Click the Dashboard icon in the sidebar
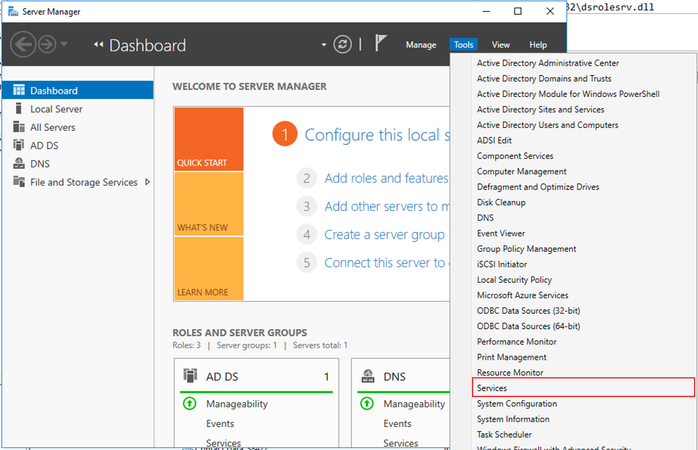The width and height of the screenshot is (698, 450). pyautogui.click(x=19, y=91)
